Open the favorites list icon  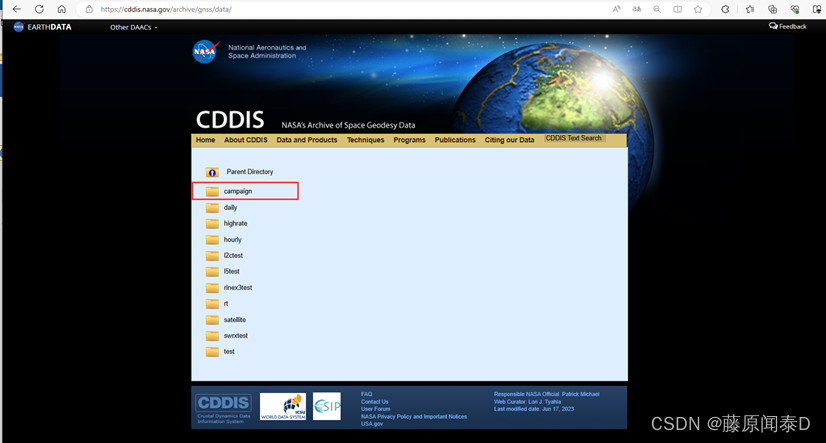(750, 9)
